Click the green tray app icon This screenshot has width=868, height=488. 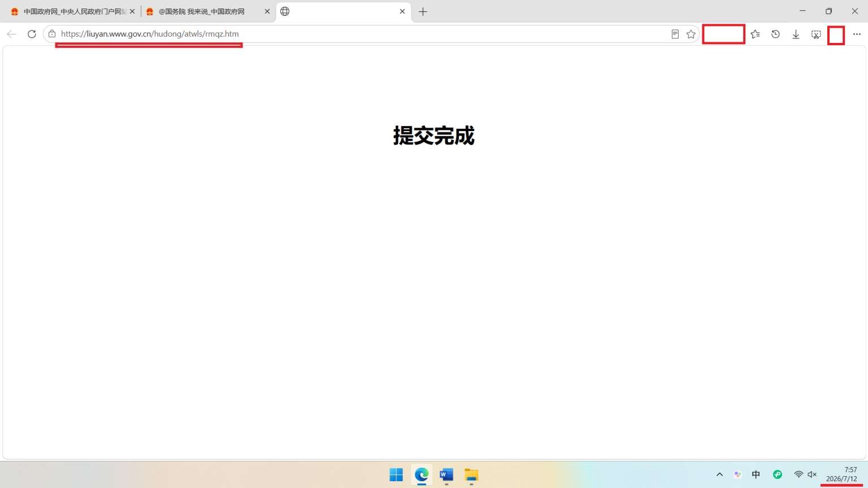tap(778, 474)
